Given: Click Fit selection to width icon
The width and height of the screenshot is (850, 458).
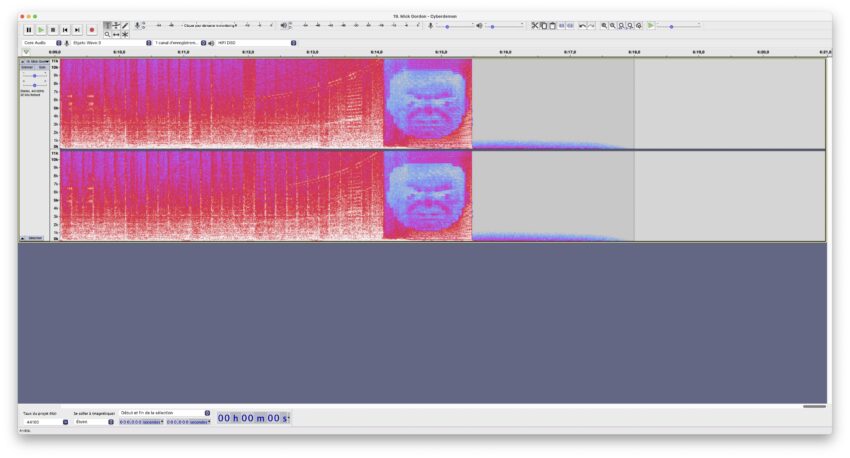Looking at the screenshot, I should pyautogui.click(x=621, y=25).
